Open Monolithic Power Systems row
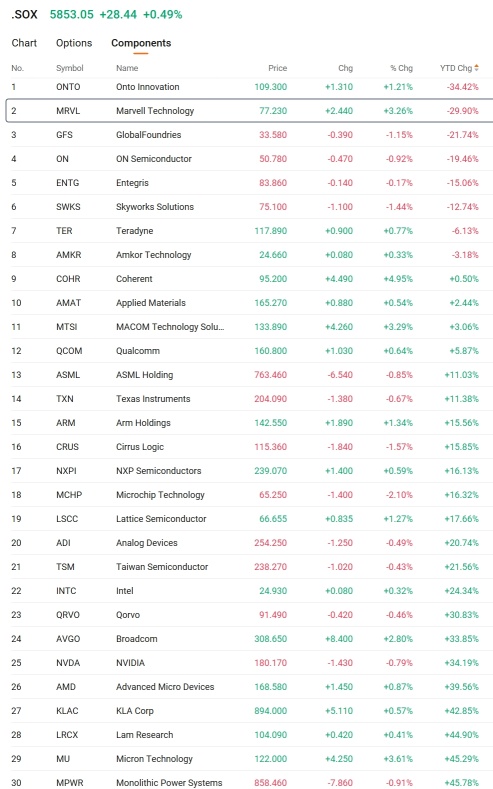 coord(249,782)
